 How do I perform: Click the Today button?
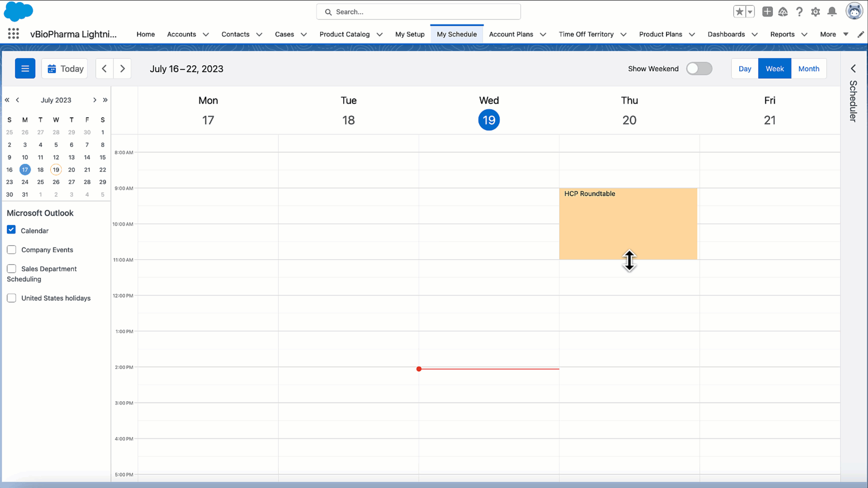point(65,69)
